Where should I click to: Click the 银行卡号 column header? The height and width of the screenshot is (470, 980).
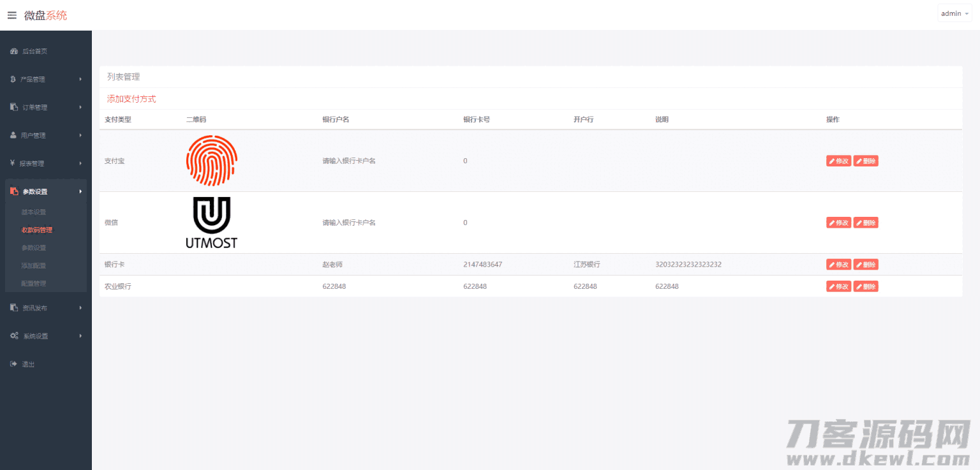(x=477, y=119)
